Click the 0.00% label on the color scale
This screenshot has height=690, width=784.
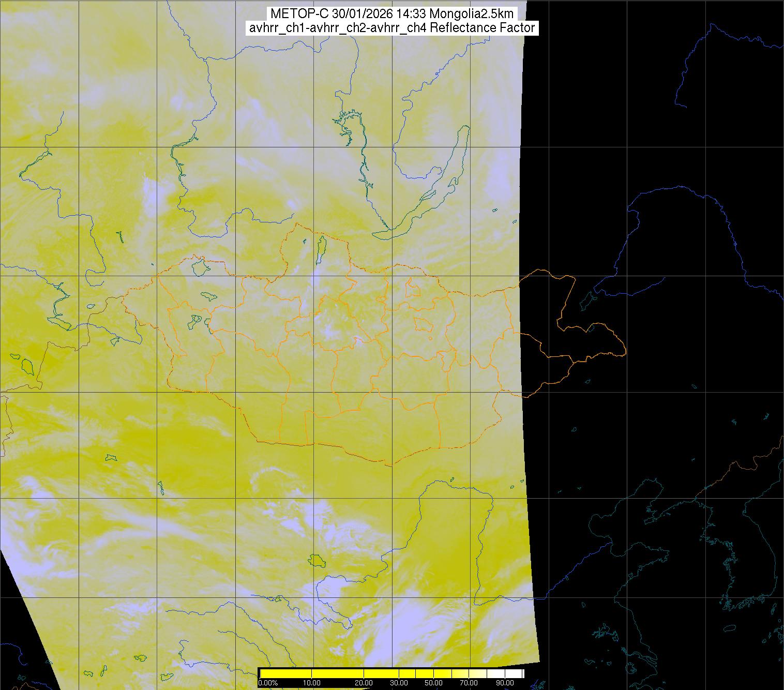coord(268,683)
